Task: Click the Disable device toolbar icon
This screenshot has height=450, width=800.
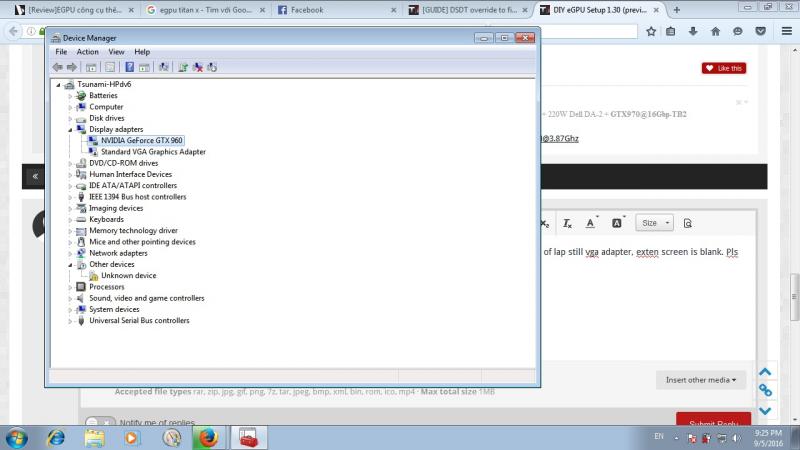Action: (x=212, y=67)
